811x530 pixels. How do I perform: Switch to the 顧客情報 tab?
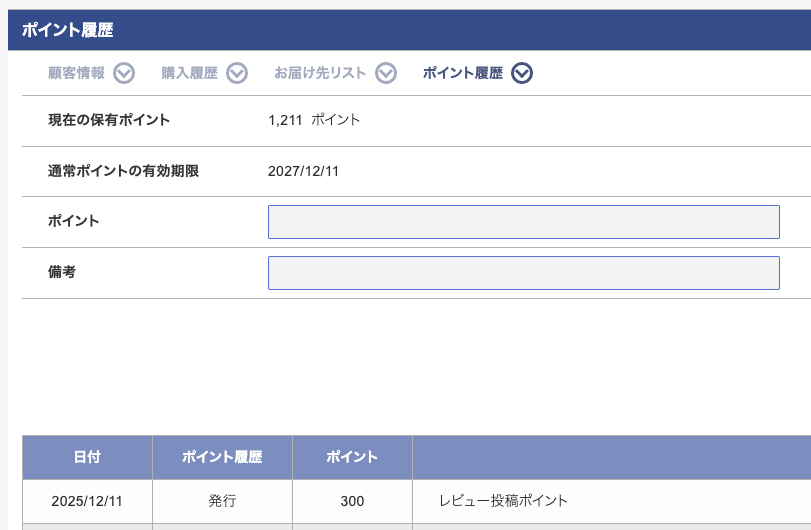pyautogui.click(x=76, y=73)
